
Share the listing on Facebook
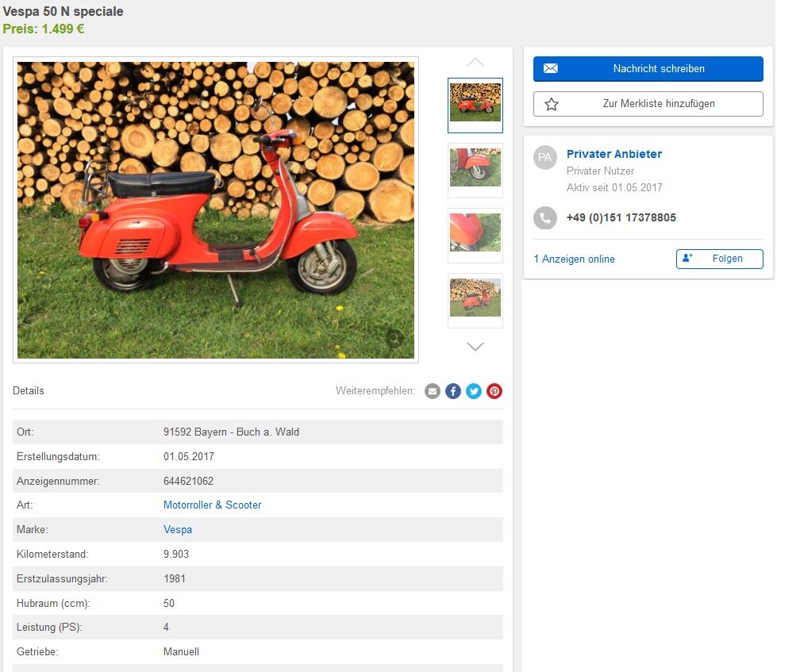tap(453, 391)
